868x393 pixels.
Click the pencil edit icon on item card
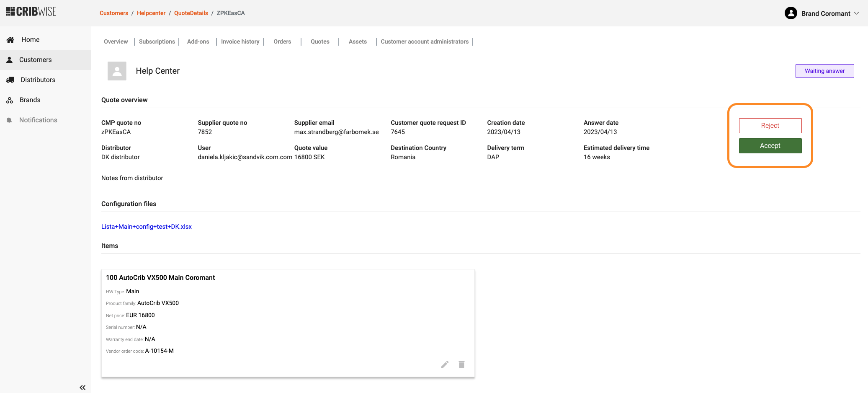pyautogui.click(x=445, y=365)
